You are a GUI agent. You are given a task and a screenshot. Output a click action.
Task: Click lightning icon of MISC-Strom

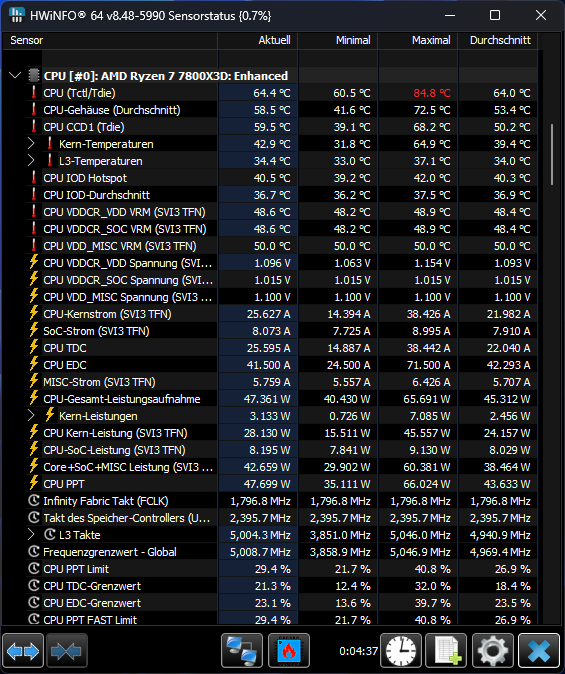pos(34,381)
